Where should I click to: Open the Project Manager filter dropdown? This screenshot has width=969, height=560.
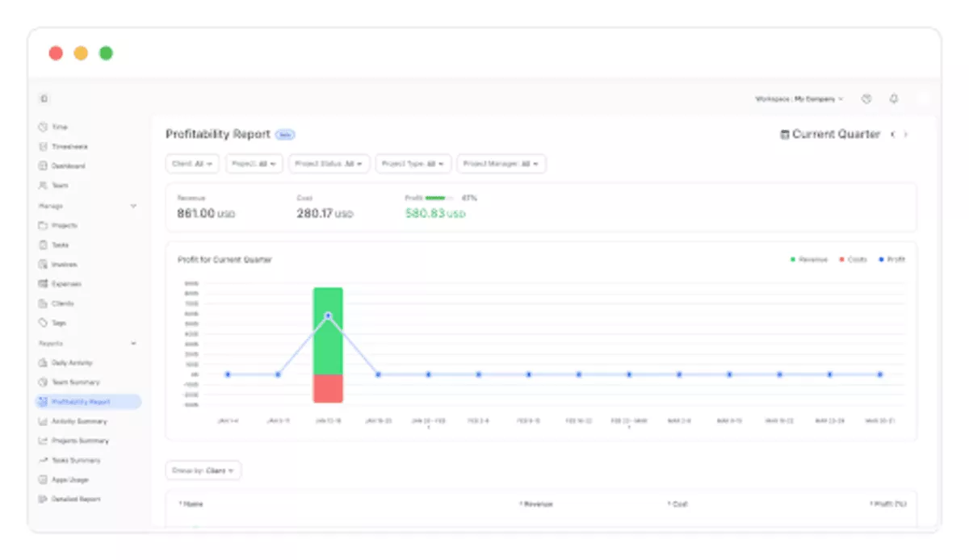pos(501,163)
